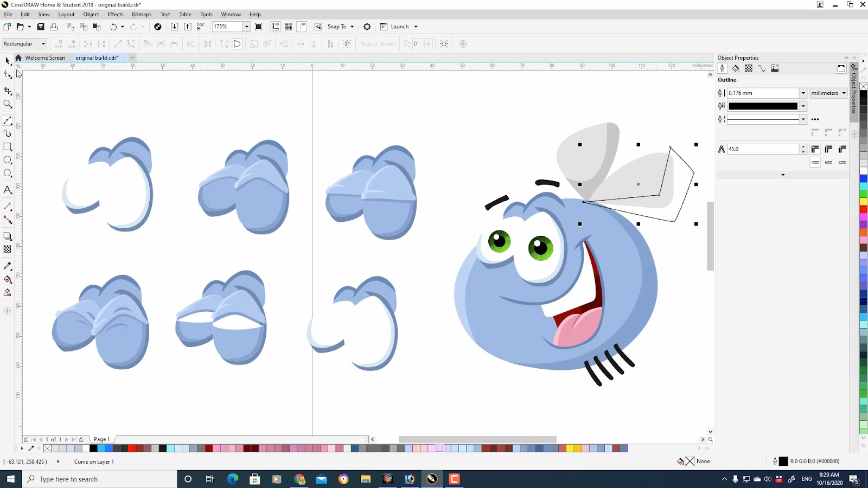This screenshot has height=488, width=868.
Task: Select the Parallel Dimension tool
Action: pos(8,207)
